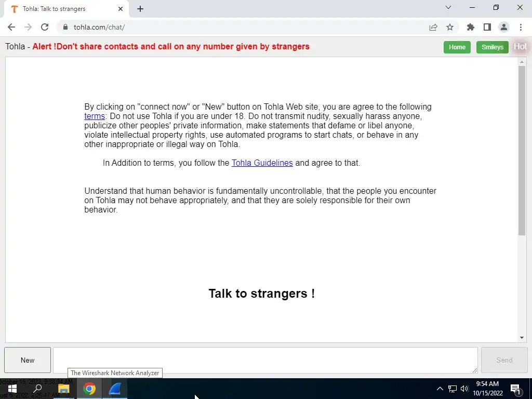View site info via the padlock icon
Viewport: 532px width, 399px height.
point(65,27)
